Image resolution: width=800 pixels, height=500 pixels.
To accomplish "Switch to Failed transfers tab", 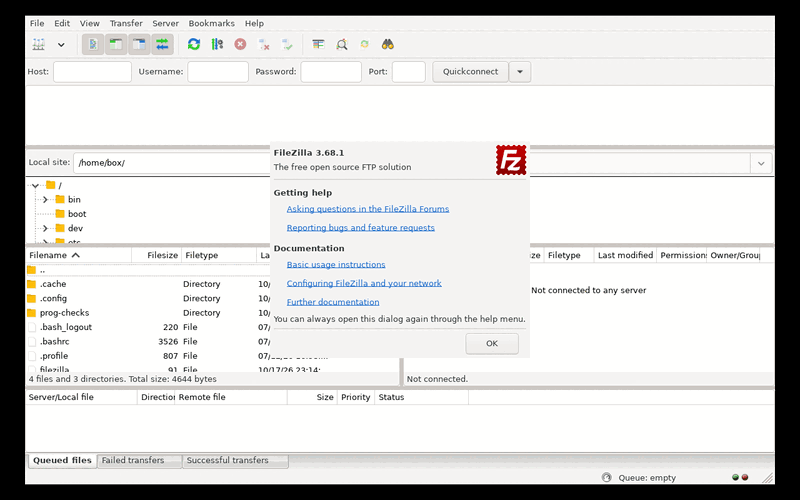I will click(139, 460).
